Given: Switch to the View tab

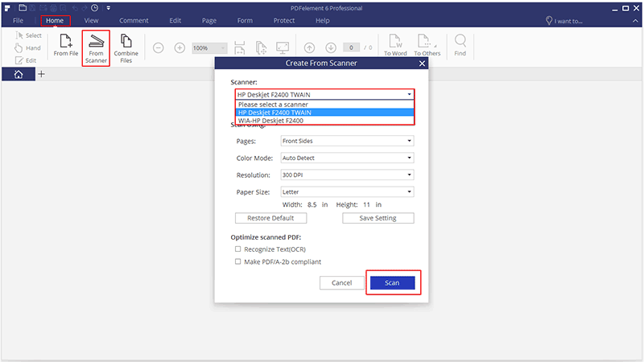Looking at the screenshot, I should 91,21.
